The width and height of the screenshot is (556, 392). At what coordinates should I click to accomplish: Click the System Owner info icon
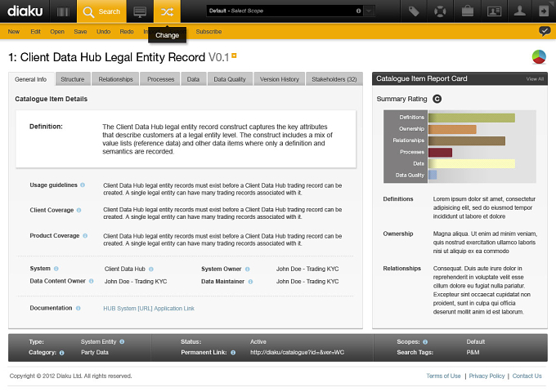[x=248, y=269]
